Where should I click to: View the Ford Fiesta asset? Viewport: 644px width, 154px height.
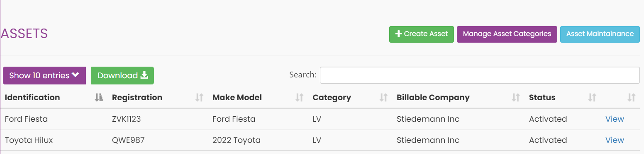(615, 119)
